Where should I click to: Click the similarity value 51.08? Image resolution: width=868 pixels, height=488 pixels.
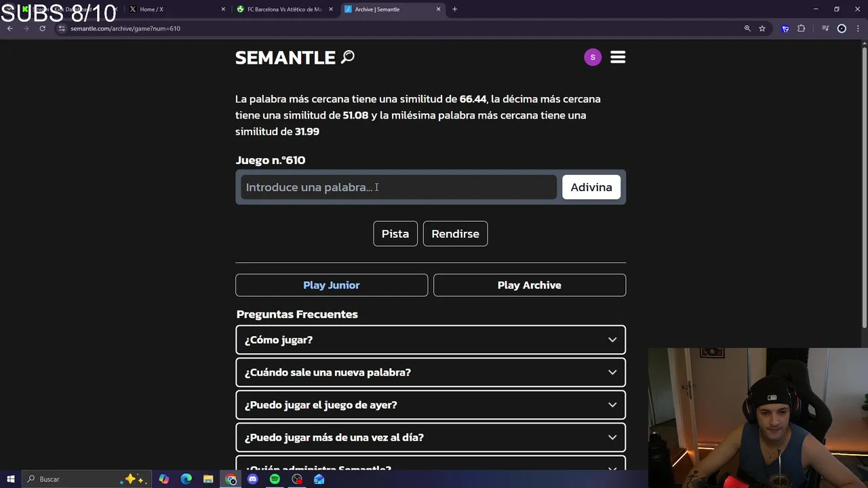[355, 115]
